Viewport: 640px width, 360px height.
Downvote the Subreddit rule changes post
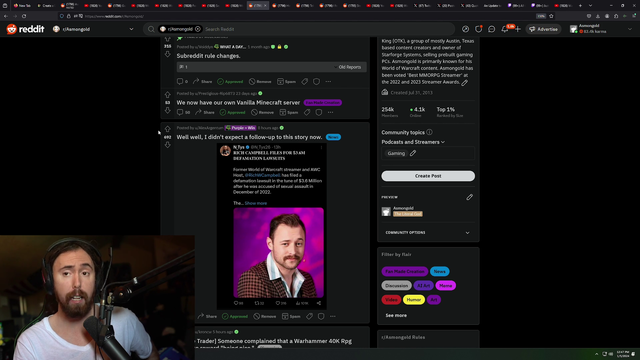click(167, 54)
